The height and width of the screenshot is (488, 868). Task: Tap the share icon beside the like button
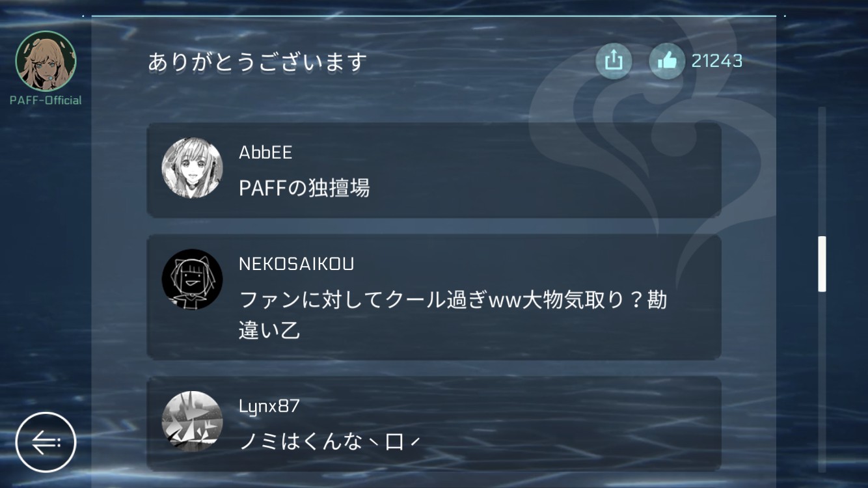(x=614, y=61)
